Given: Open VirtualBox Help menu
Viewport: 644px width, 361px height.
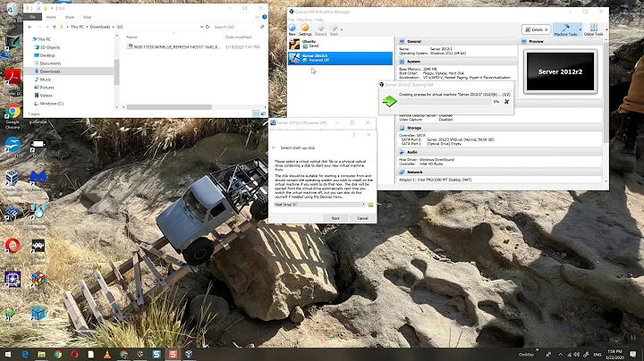Looking at the screenshot, I should pyautogui.click(x=319, y=20).
